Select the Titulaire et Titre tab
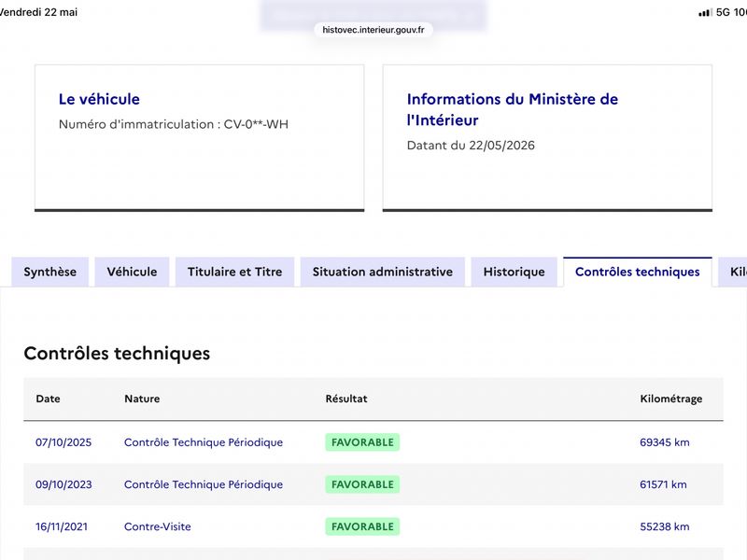Screen dimensions: 747x560 [235, 272]
